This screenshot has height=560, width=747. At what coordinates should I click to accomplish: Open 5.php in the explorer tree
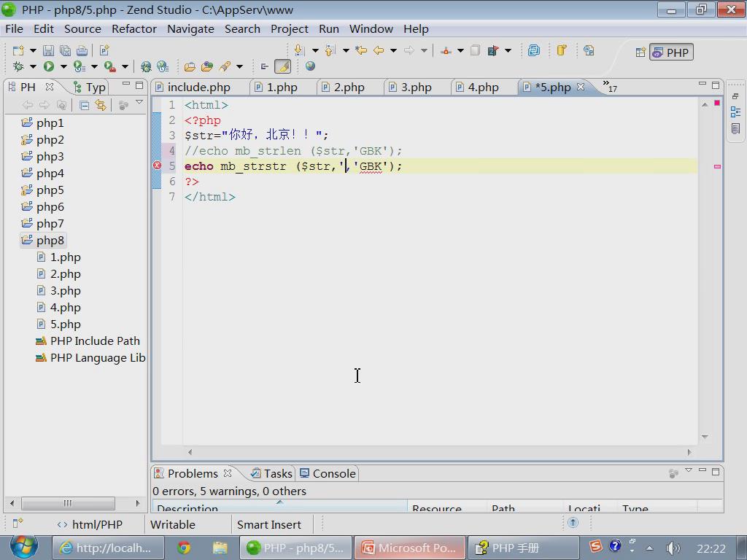[x=59, y=324]
